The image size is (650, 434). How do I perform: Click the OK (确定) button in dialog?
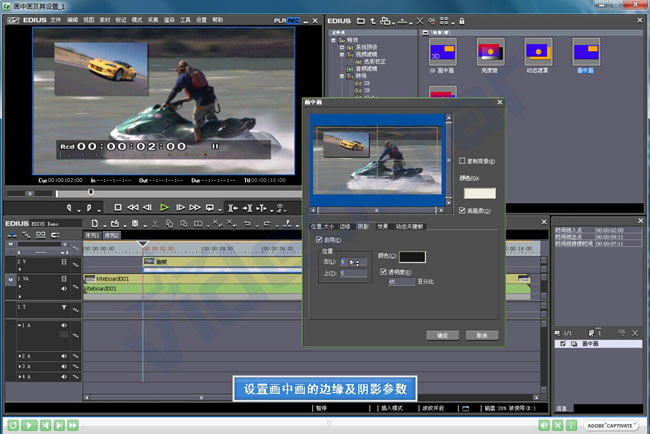(442, 335)
